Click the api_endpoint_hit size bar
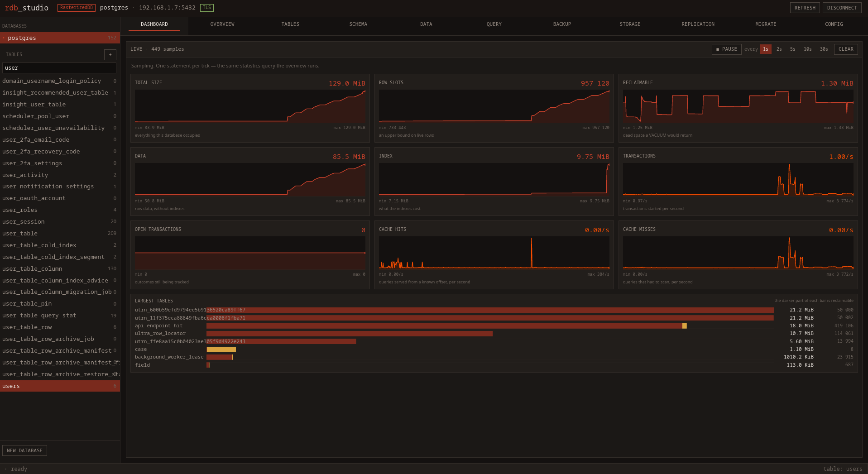Screen dimensions: 868x474 (446, 326)
